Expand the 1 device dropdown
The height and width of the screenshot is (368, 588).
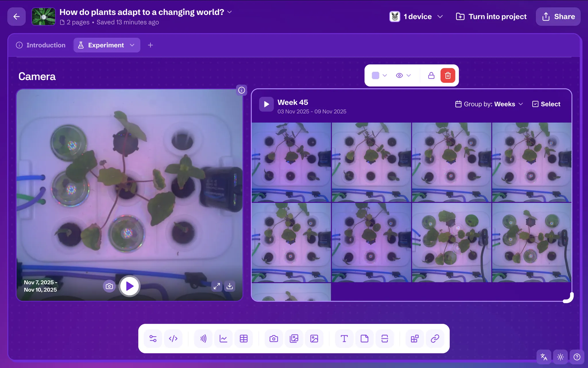click(417, 17)
